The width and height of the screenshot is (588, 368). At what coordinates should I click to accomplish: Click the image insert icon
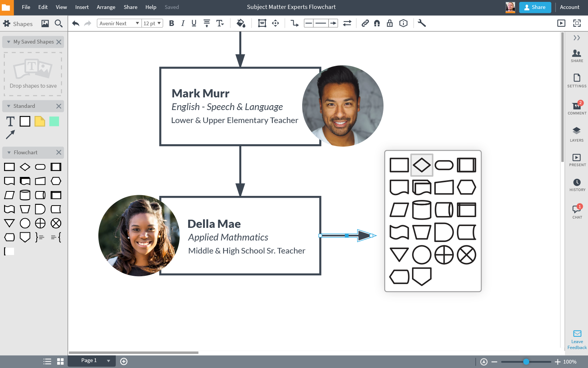click(45, 23)
